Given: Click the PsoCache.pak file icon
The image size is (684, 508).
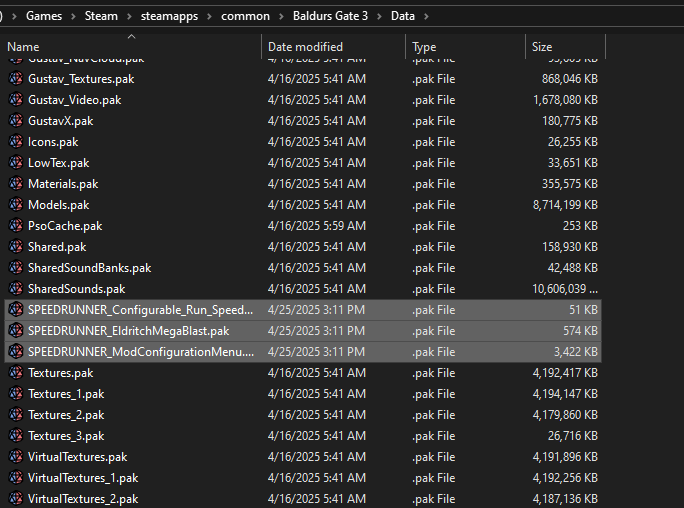Looking at the screenshot, I should [16, 226].
